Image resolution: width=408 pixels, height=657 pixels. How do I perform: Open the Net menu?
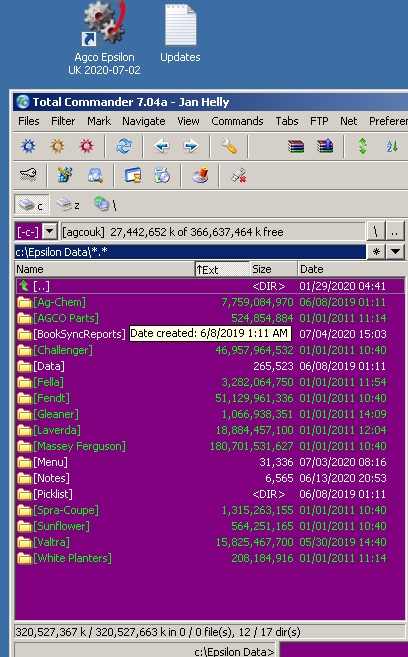[x=349, y=121]
